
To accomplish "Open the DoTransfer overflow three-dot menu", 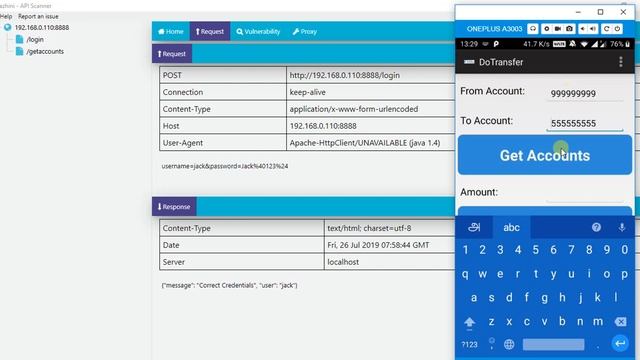I will 621,62.
